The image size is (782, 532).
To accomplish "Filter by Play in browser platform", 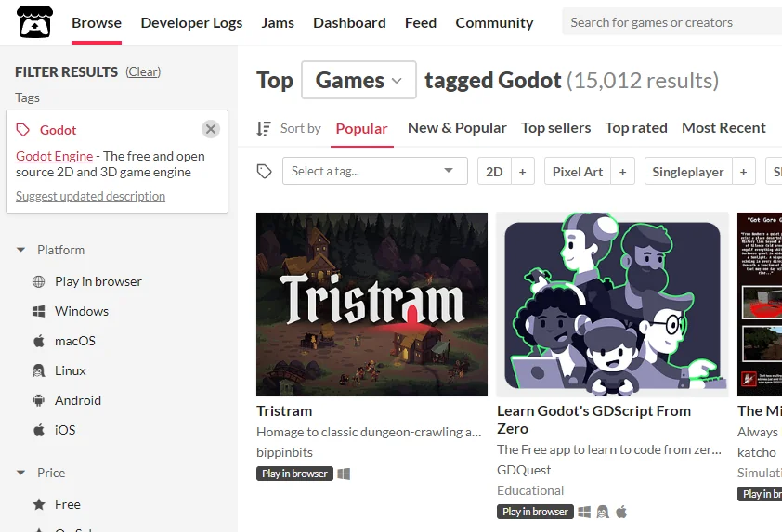I will click(98, 281).
